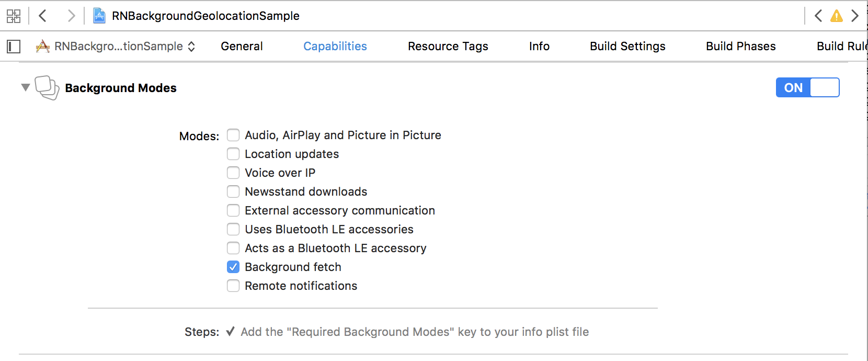The image size is (868, 361).
Task: Click the RNBackgroundGeolocationSample breadcrumb title
Action: click(205, 16)
